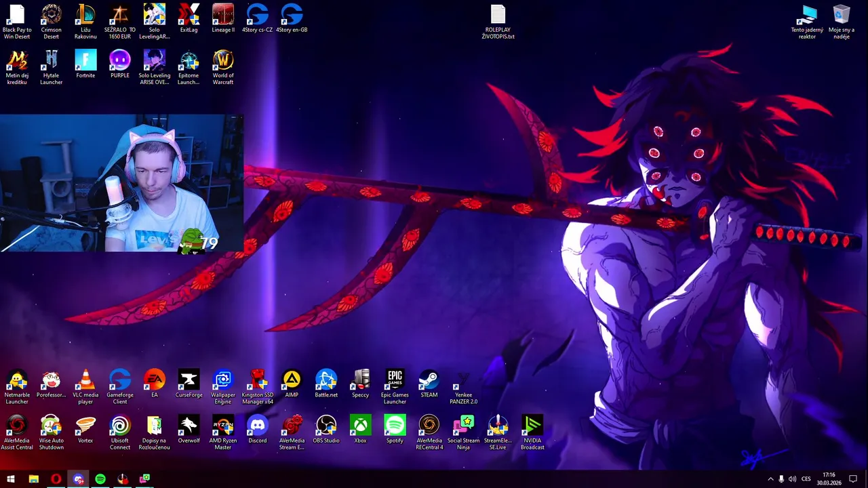The height and width of the screenshot is (488, 868).
Task: Launch the Epic Games Launcher icon
Action: click(395, 387)
